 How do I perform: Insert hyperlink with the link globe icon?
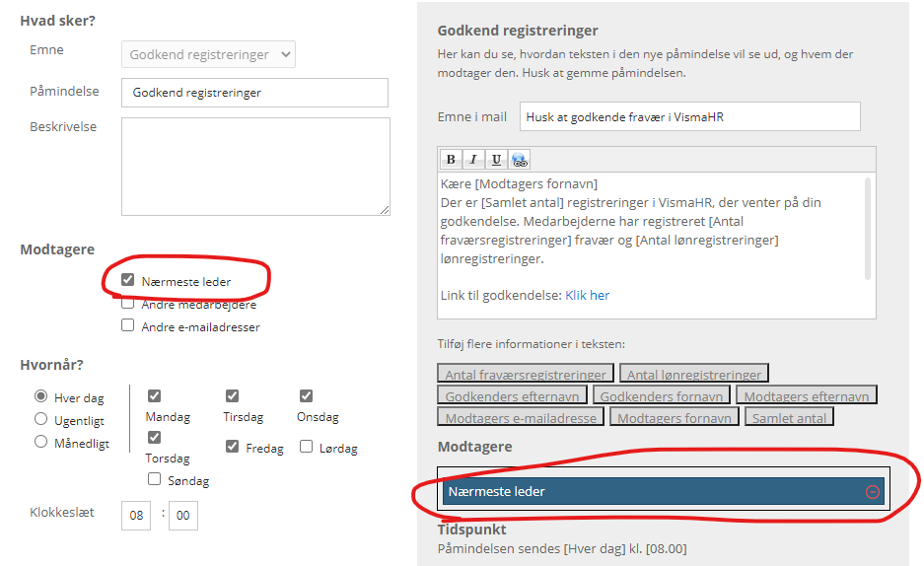[x=519, y=159]
